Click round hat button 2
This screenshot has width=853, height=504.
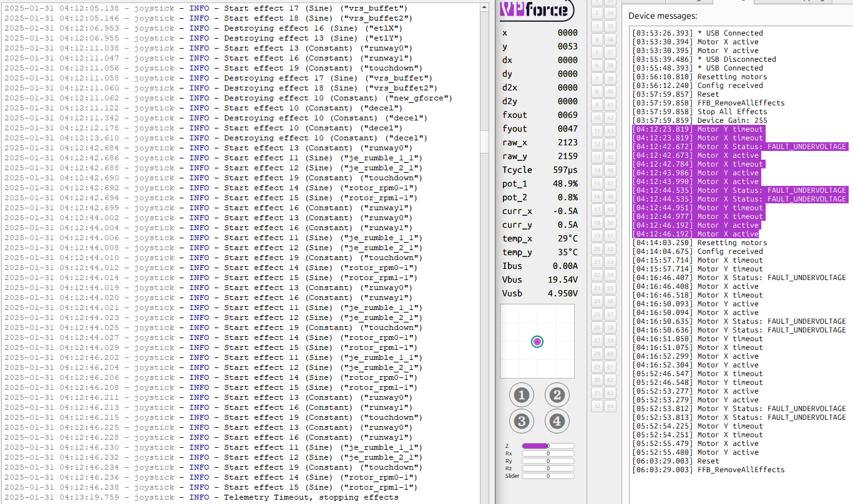click(x=557, y=395)
